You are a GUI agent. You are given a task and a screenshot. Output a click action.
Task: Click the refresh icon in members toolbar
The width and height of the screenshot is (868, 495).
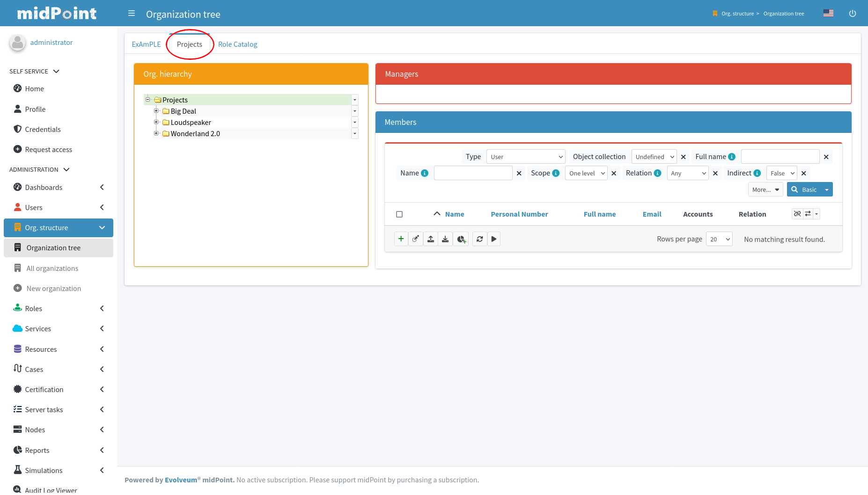pos(479,239)
